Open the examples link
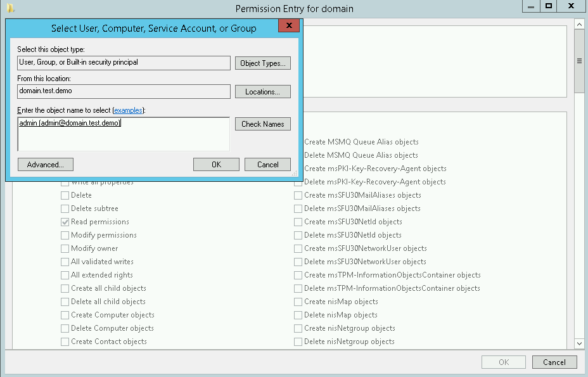This screenshot has width=588, height=377. [128, 110]
